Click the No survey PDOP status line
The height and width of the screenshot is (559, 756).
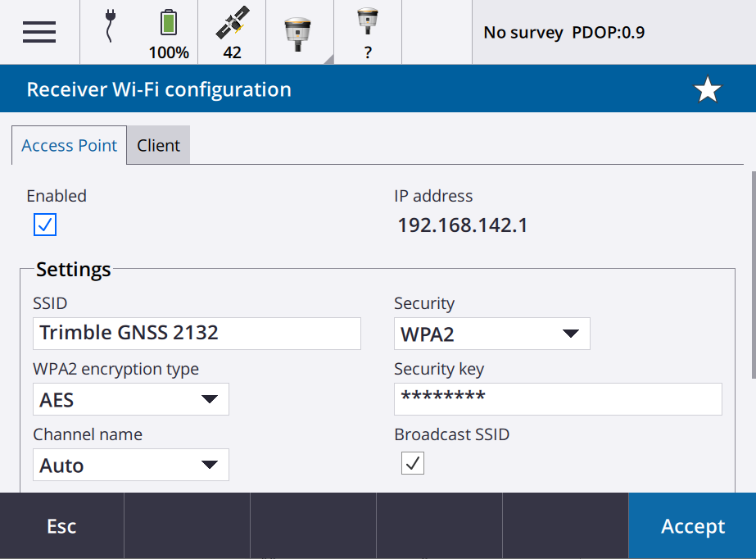pos(564,32)
